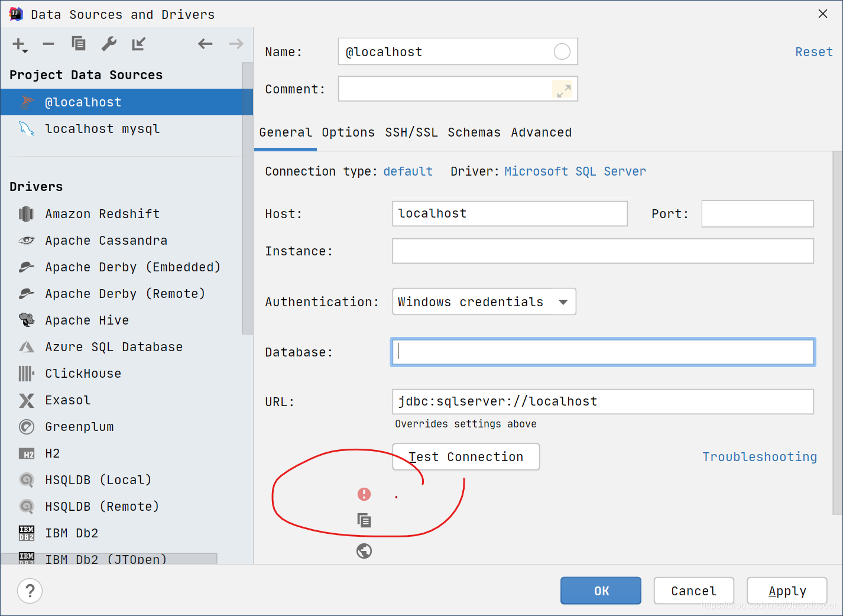Close the Data Sources and Drivers dialog
This screenshot has width=843, height=616.
[822, 14]
